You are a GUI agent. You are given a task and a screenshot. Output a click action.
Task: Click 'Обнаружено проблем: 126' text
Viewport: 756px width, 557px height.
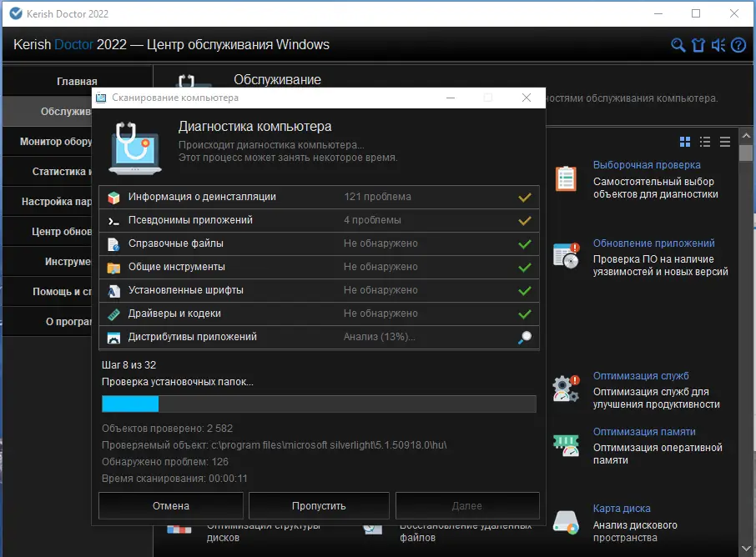coord(165,462)
